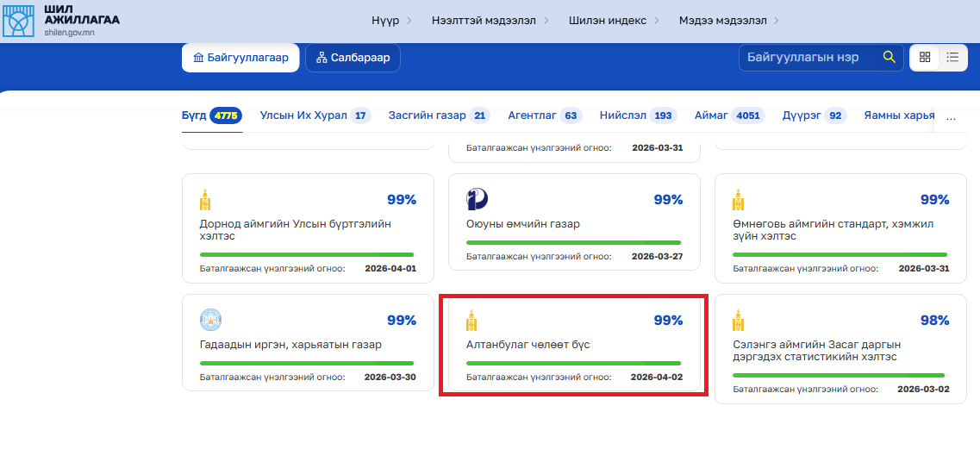Click Өмнөговь аймгийн стандарт emblem icon
The height and width of the screenshot is (468, 980).
[x=738, y=200]
